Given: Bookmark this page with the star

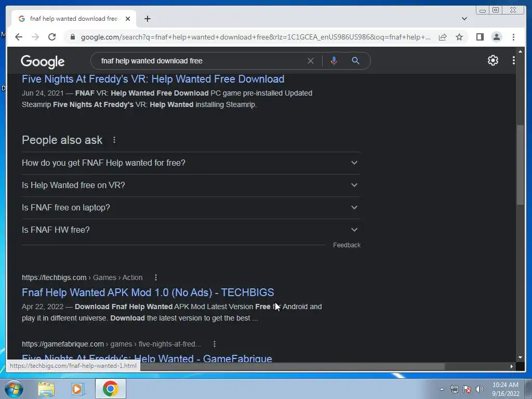Looking at the screenshot, I should 459,37.
